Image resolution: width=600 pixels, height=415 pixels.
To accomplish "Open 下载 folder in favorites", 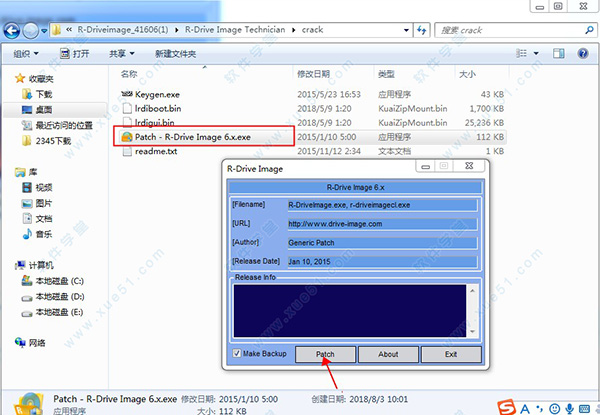I will pyautogui.click(x=44, y=94).
